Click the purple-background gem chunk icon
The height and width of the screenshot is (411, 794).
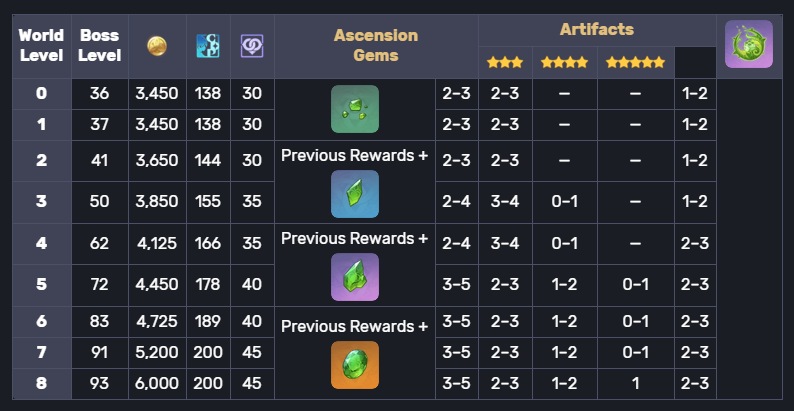pos(355,277)
